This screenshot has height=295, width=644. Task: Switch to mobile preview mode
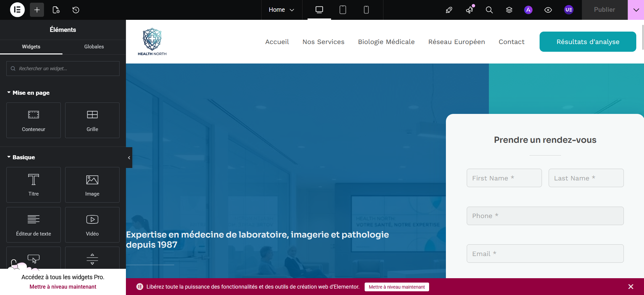[x=366, y=10]
